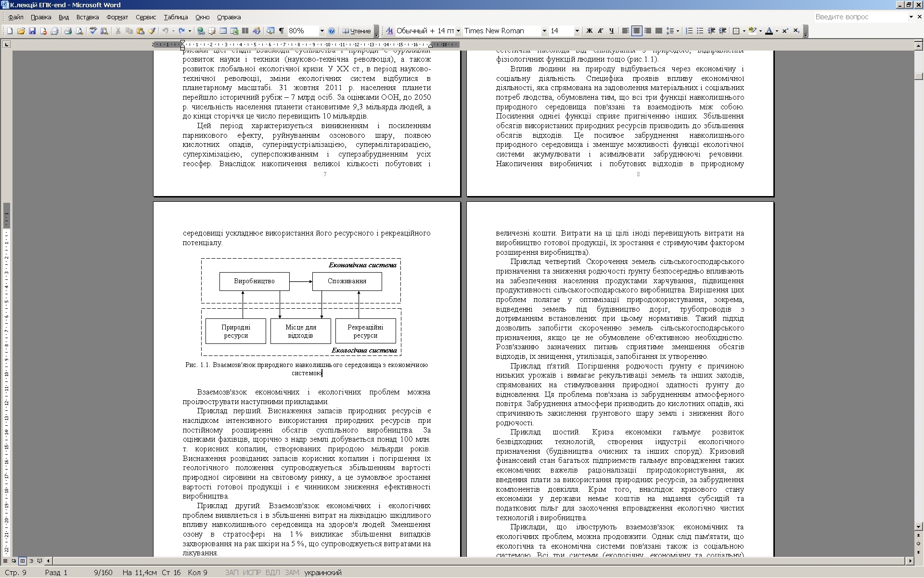Apply subscript formatting

796,31
